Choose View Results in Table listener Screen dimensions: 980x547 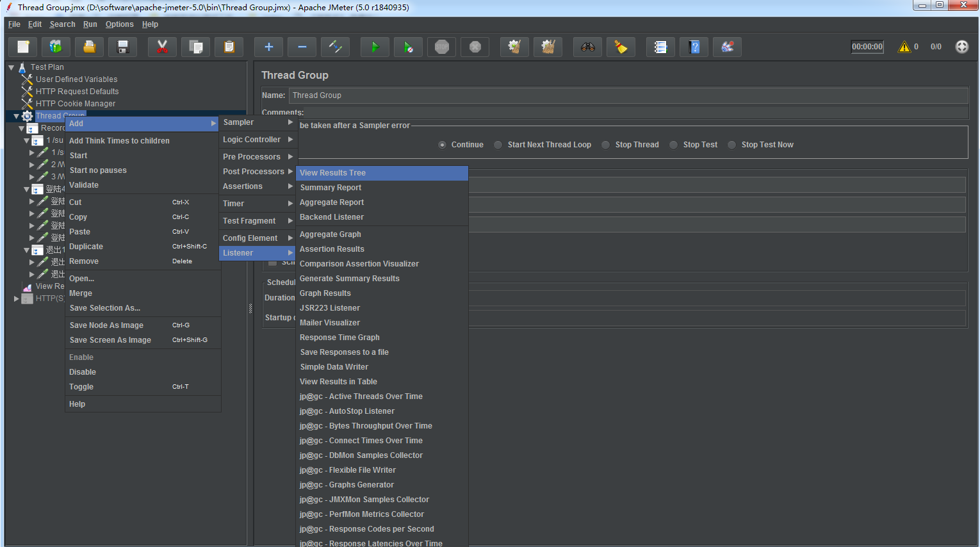(x=382, y=382)
